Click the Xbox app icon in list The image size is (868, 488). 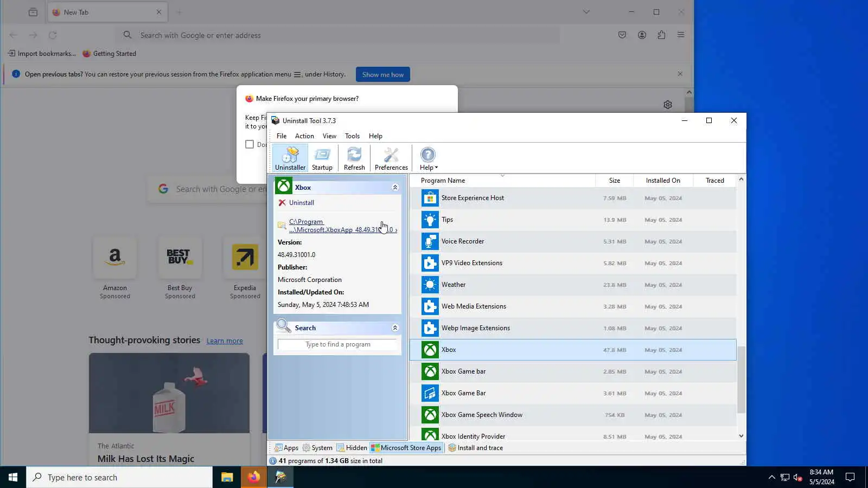coord(430,350)
